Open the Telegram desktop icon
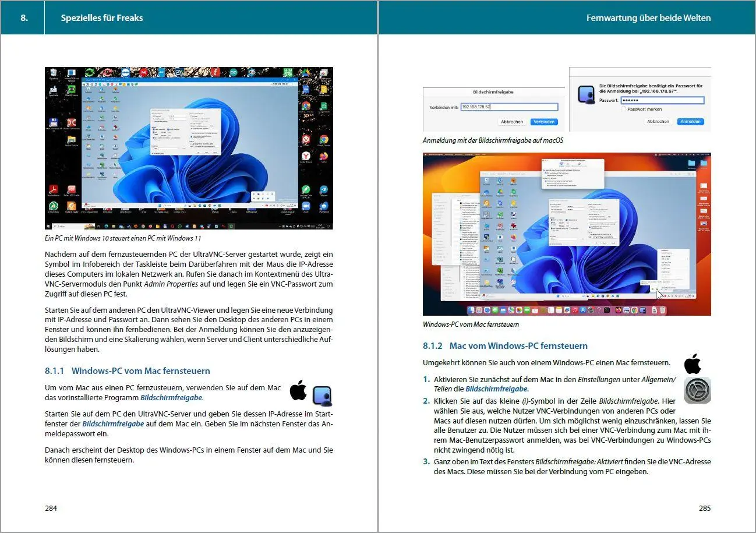The width and height of the screenshot is (756, 533). click(324, 189)
